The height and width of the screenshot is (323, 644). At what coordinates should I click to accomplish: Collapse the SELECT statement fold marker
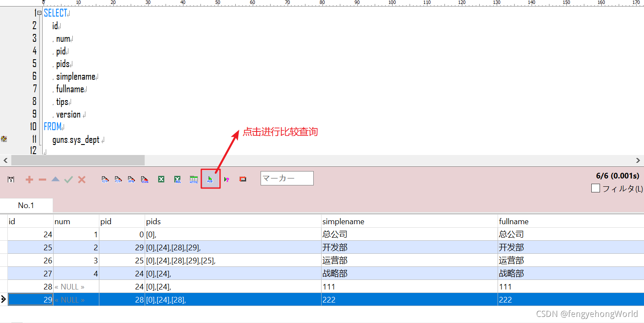coord(40,13)
